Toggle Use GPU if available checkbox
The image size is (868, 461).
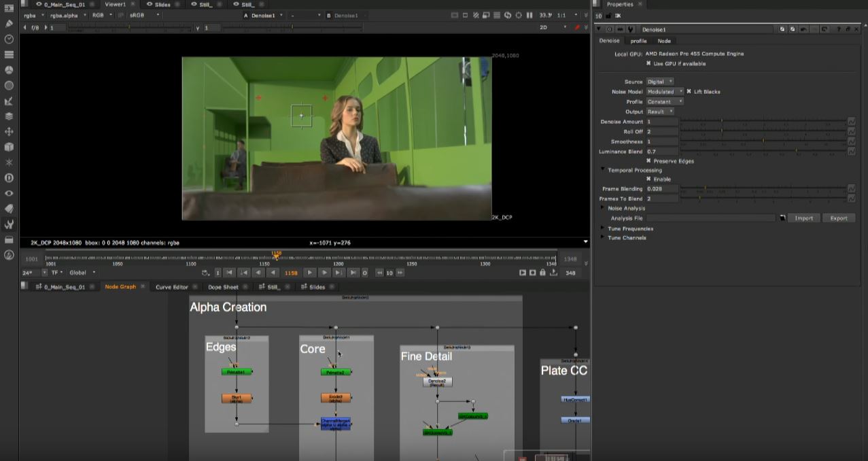pyautogui.click(x=648, y=63)
